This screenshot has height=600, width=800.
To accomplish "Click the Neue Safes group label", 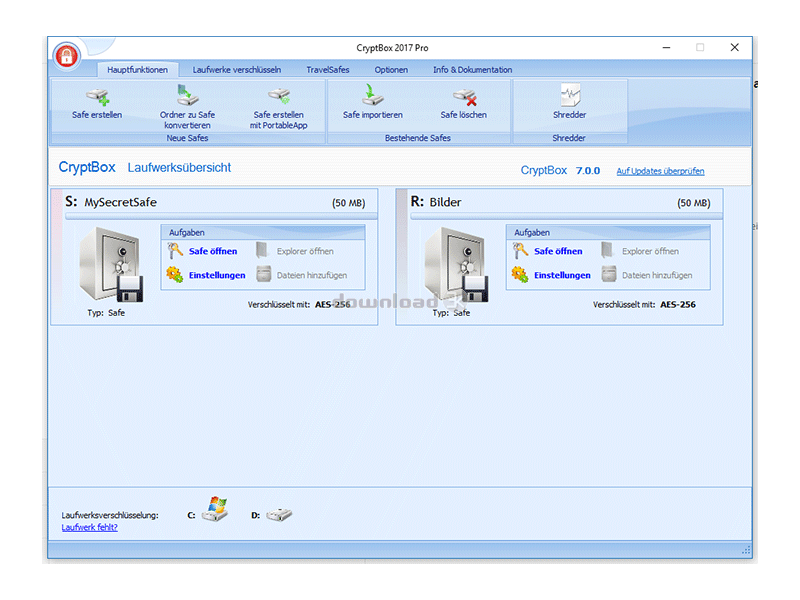I will click(x=187, y=138).
